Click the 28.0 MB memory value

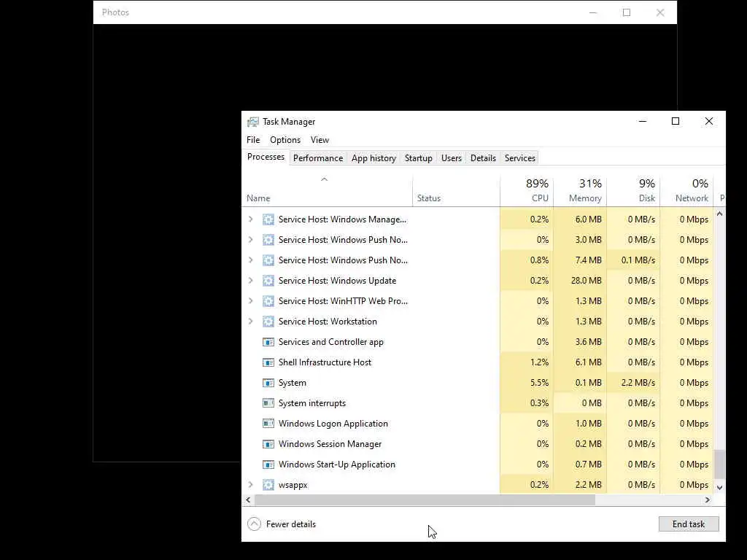(x=587, y=281)
